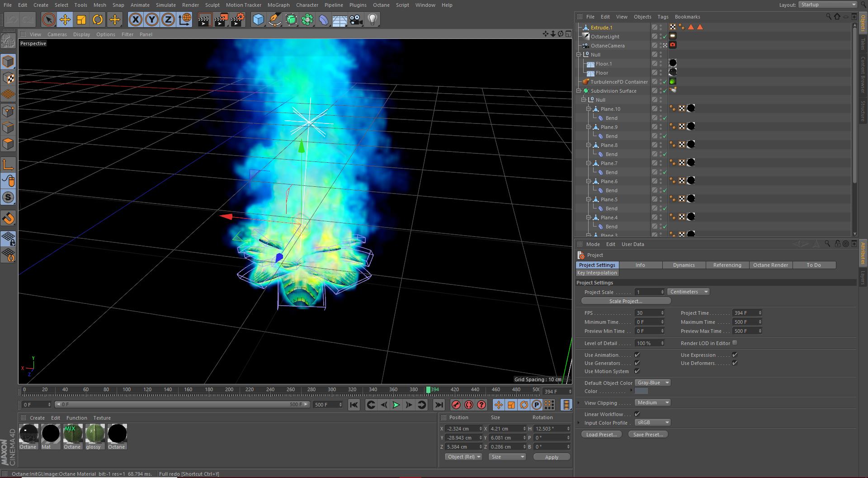Collapse the Subdivision Surface tree item
Image resolution: width=868 pixels, height=478 pixels.
pos(579,91)
